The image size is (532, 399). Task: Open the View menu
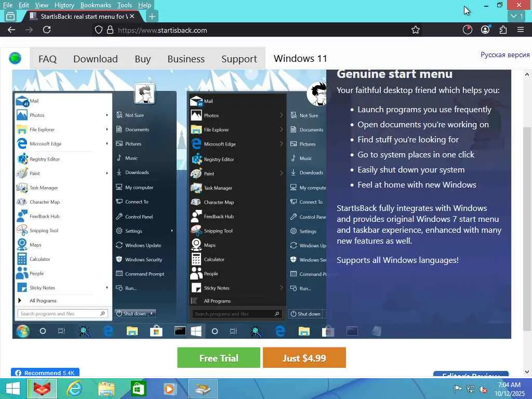click(42, 5)
